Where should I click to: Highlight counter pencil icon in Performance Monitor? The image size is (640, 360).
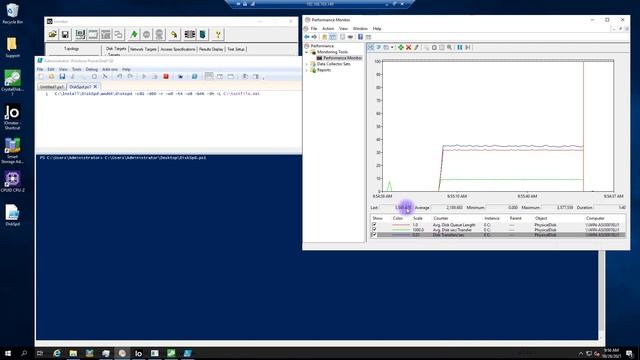click(x=416, y=47)
